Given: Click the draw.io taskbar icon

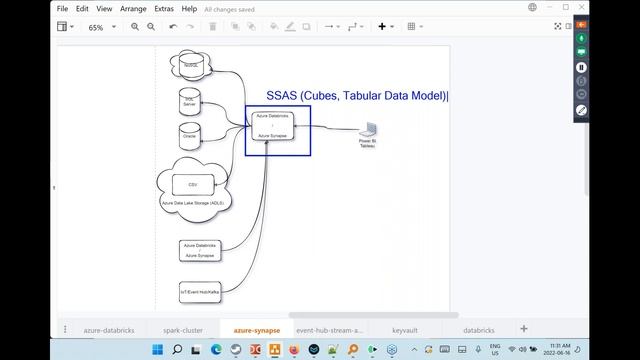Looking at the screenshot, I should tap(275, 349).
